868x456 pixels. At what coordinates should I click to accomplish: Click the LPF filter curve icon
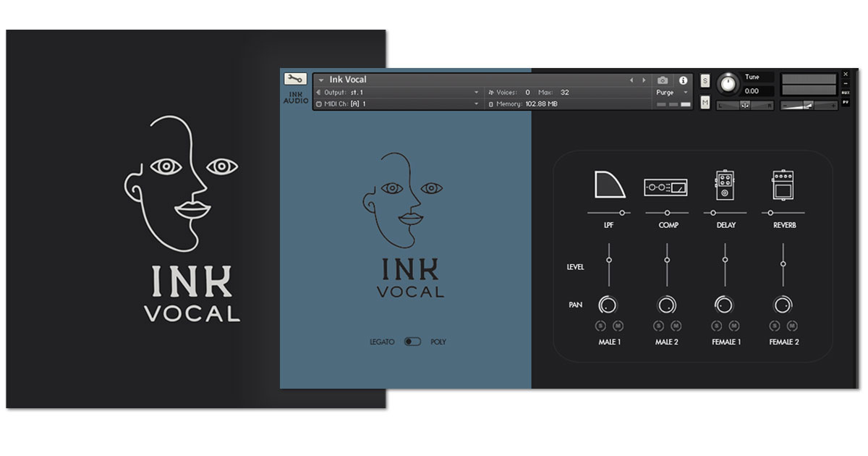[x=609, y=185]
